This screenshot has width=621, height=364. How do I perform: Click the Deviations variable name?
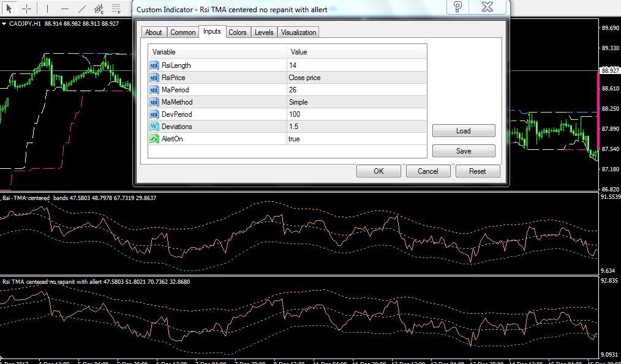point(176,127)
